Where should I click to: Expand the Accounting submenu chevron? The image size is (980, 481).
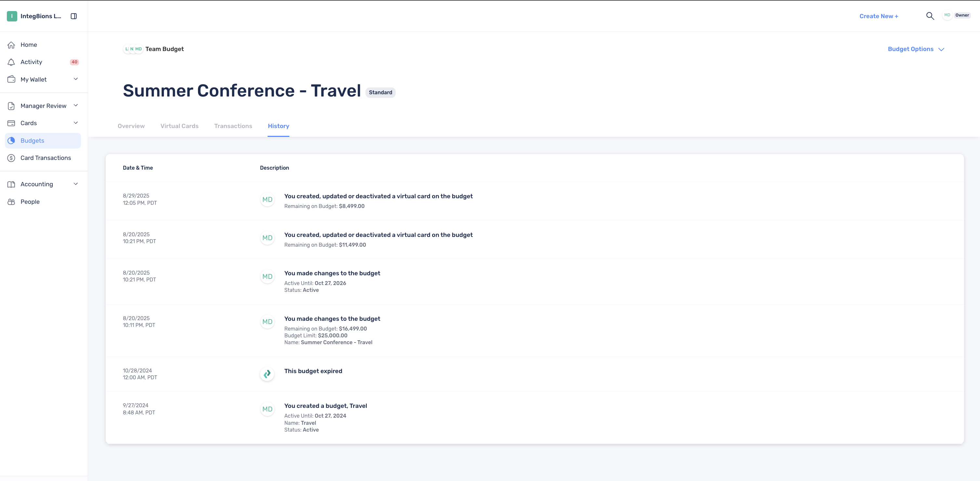pyautogui.click(x=76, y=184)
